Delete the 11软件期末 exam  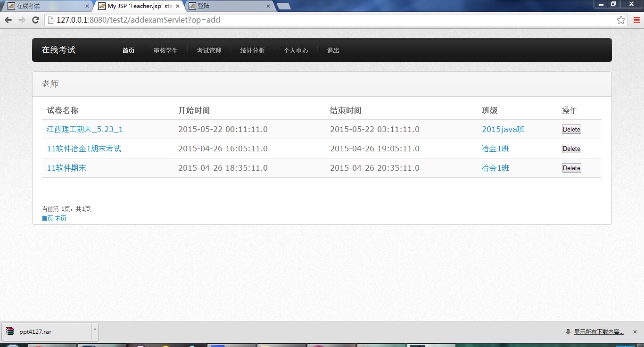(571, 168)
